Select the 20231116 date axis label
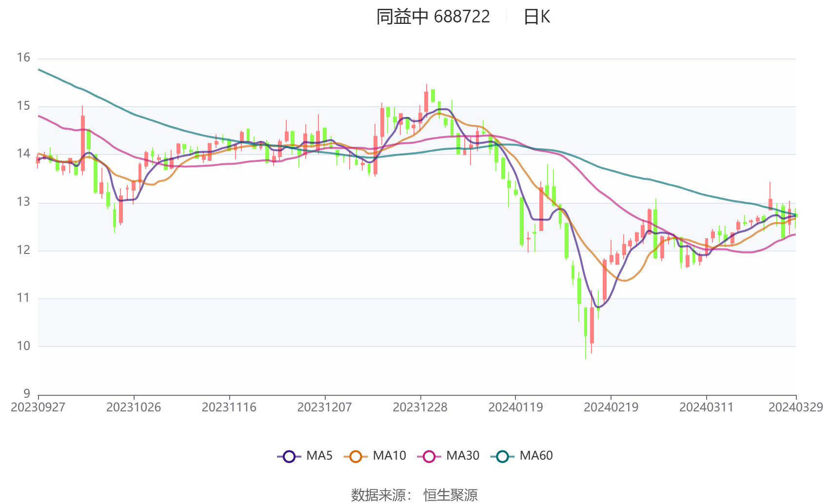 [x=229, y=407]
